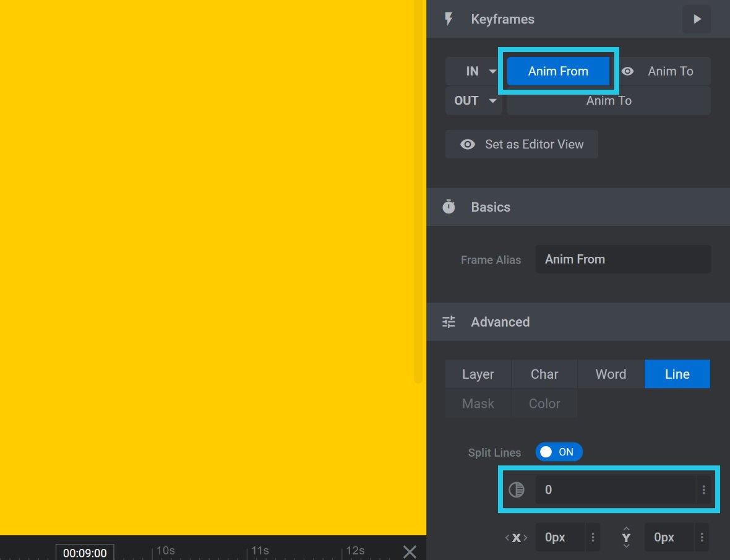The width and height of the screenshot is (730, 560).
Task: Open the OUT animation dropdown
Action: 474,100
